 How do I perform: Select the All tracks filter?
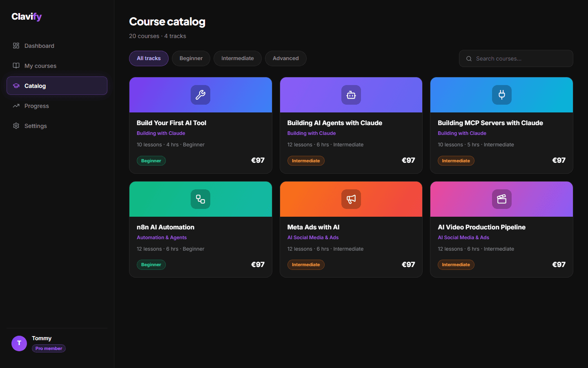click(x=149, y=58)
